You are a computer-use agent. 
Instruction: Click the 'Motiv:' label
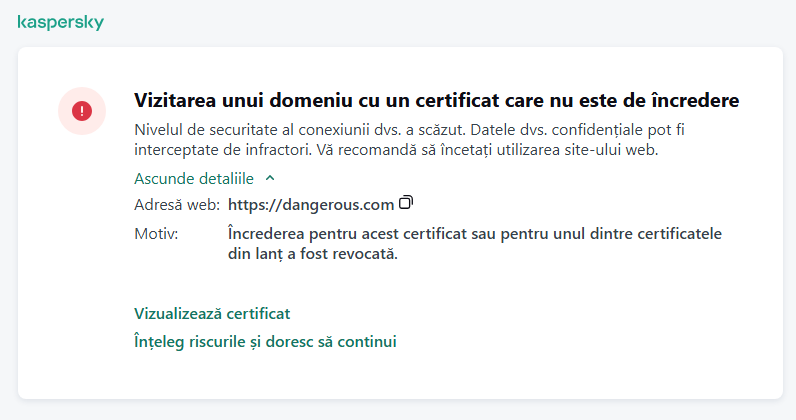click(155, 233)
